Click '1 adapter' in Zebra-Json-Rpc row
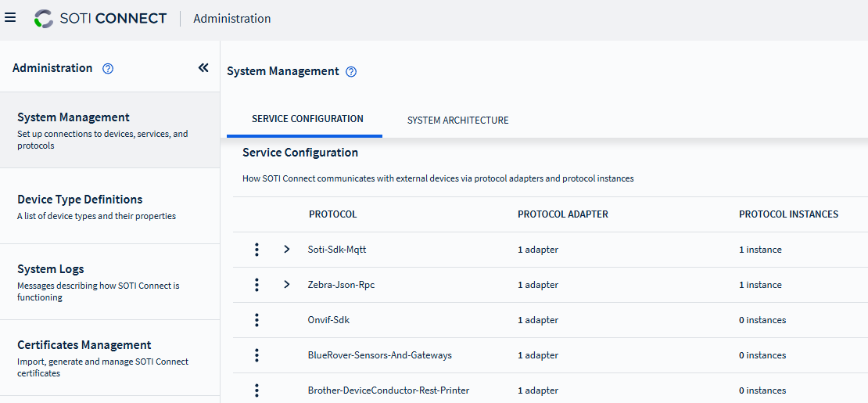868x403 pixels. pyautogui.click(x=538, y=285)
